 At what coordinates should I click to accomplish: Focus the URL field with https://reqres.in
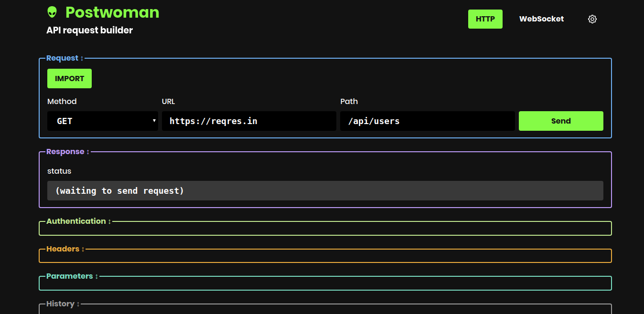click(x=249, y=121)
